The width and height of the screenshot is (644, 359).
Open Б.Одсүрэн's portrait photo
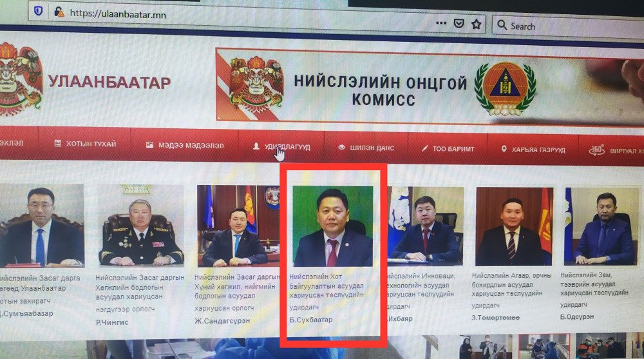[x=601, y=227]
